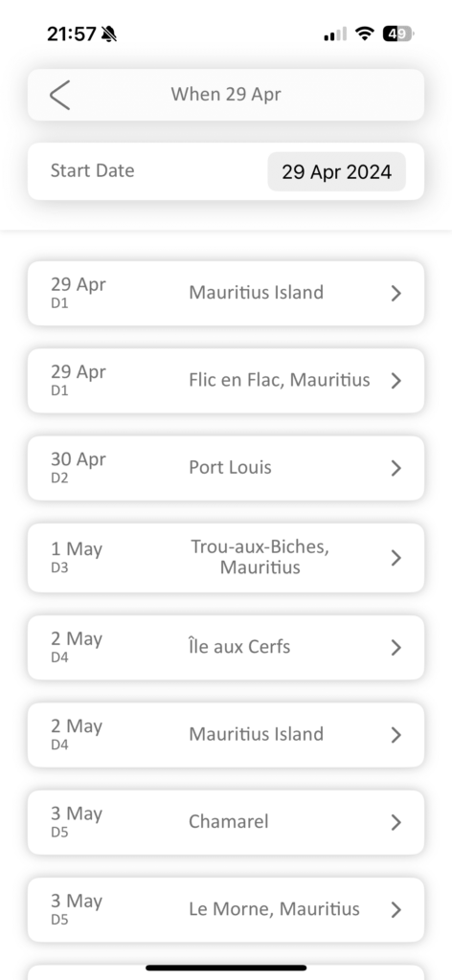The image size is (452, 980).
Task: Click the When 29 Apr header title
Action: pos(226,95)
